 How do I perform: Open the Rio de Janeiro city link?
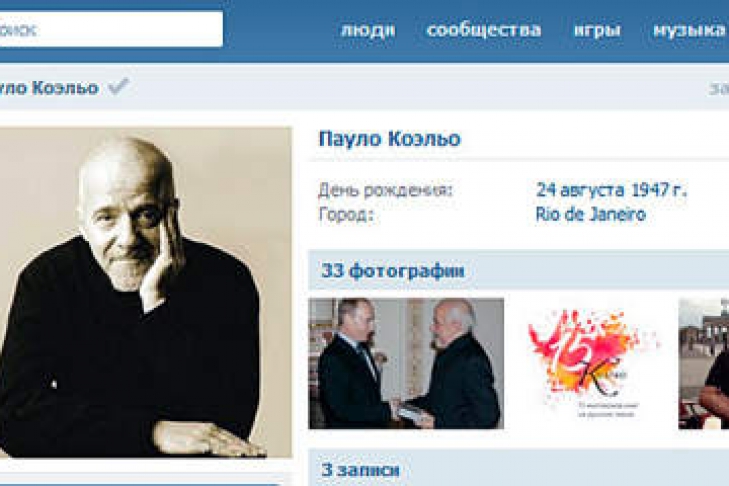pyautogui.click(x=590, y=214)
